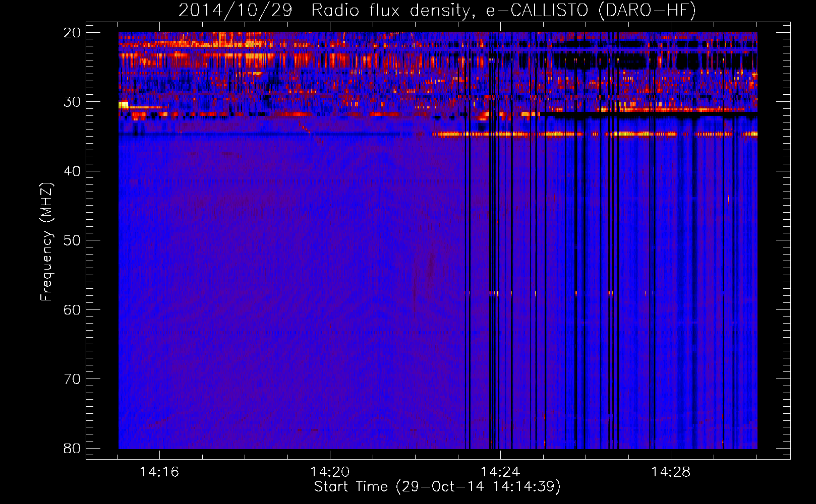Click the '14:28' time tick label
The width and height of the screenshot is (816, 504).
[x=671, y=472]
